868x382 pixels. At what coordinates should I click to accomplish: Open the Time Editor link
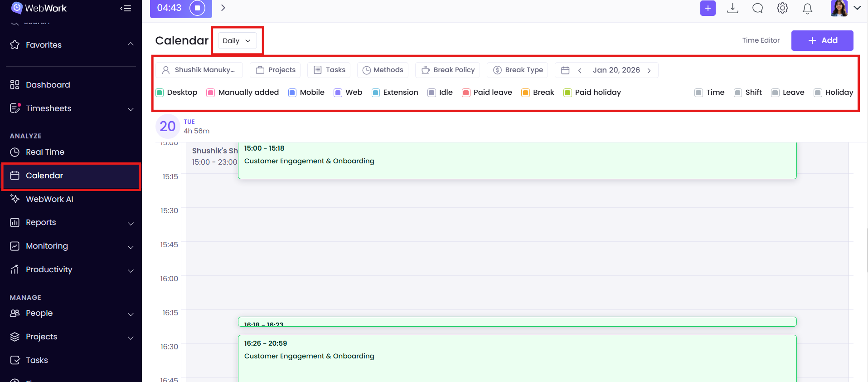tap(761, 40)
